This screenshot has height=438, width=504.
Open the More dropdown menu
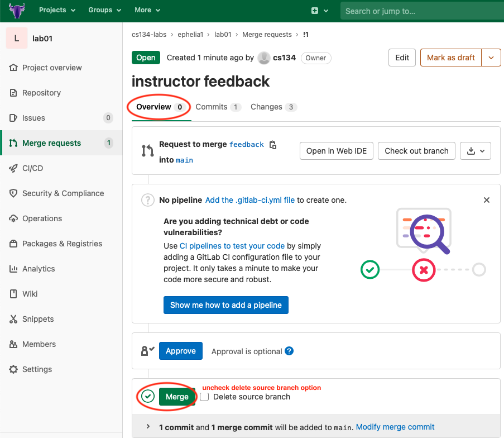tap(147, 10)
